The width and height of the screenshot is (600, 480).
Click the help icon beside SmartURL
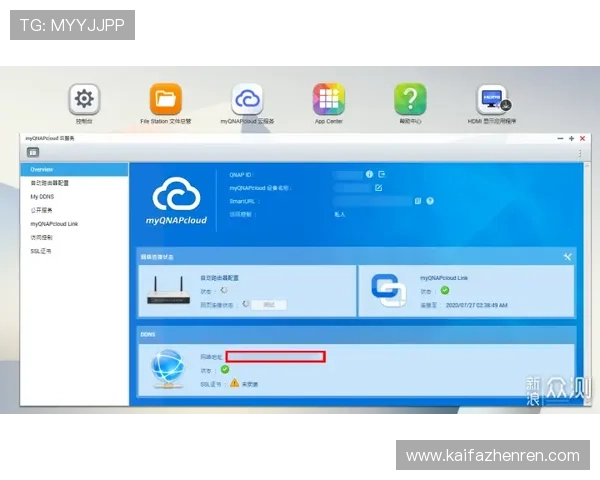(x=430, y=200)
